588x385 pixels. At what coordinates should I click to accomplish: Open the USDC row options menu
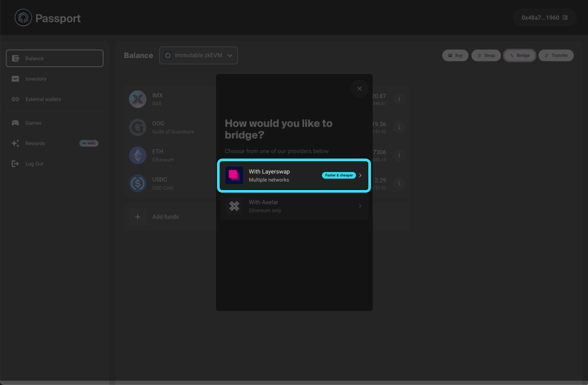[399, 183]
